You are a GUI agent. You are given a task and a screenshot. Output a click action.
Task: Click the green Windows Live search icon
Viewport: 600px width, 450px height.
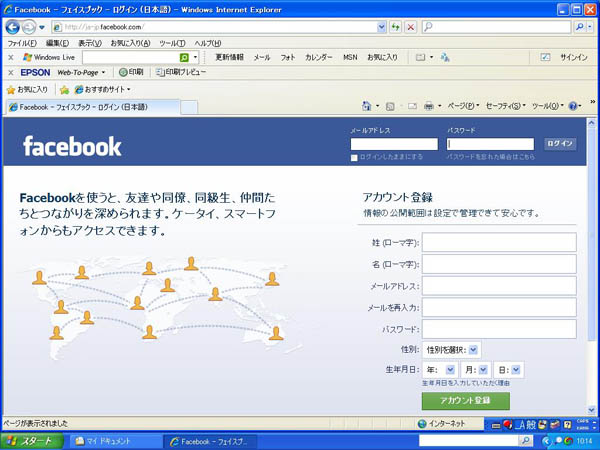pos(184,57)
